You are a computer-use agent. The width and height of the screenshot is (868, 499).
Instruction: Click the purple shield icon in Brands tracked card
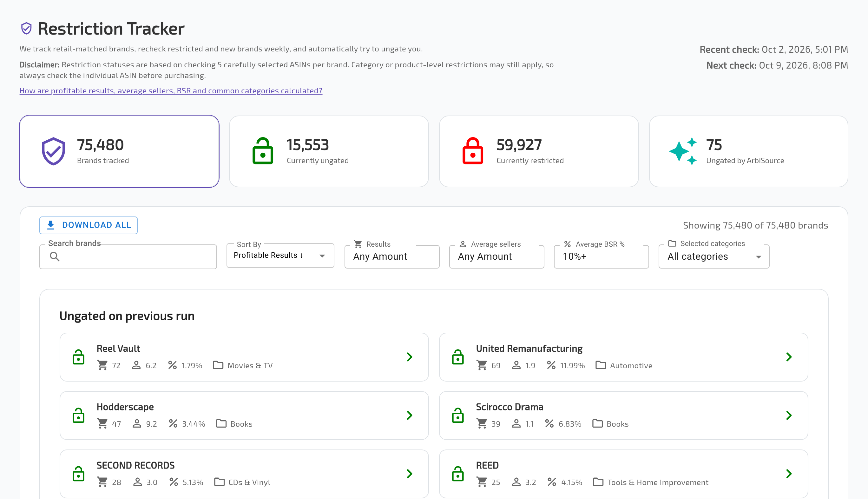click(53, 151)
